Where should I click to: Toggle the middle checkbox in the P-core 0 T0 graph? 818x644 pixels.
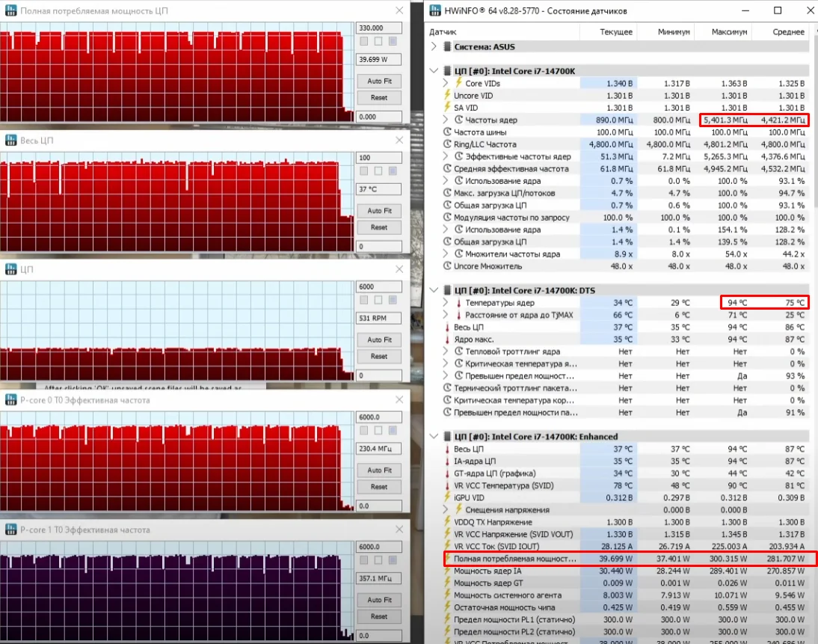378,431
